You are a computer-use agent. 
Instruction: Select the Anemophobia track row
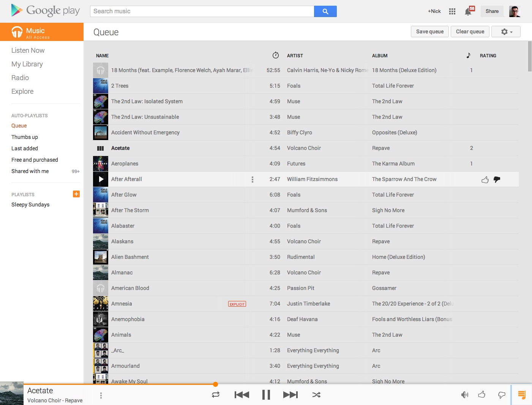click(306, 319)
